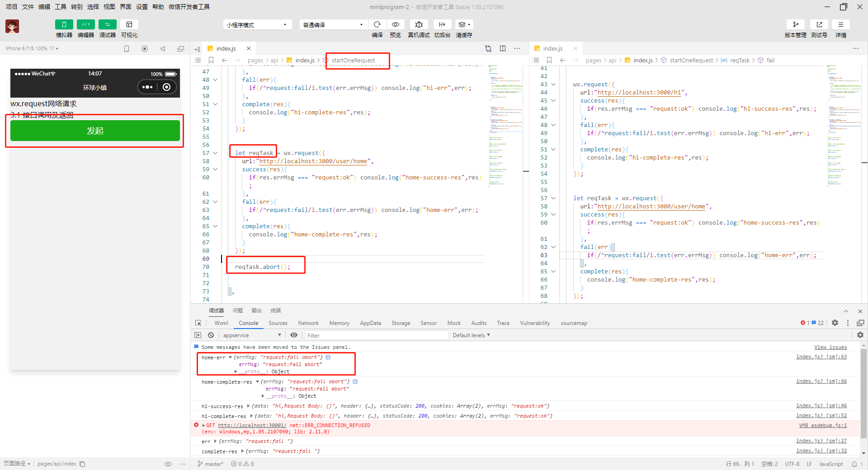Click the go back arrow in left breadcrumb bar

pyautogui.click(x=225, y=60)
